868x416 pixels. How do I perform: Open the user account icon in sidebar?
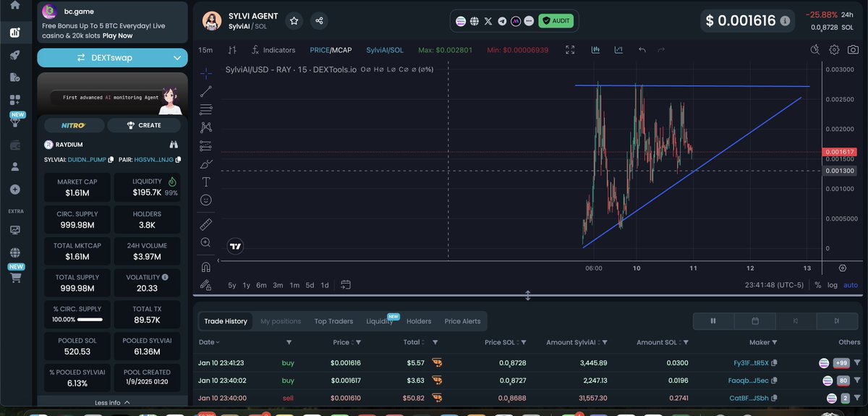[x=15, y=166]
